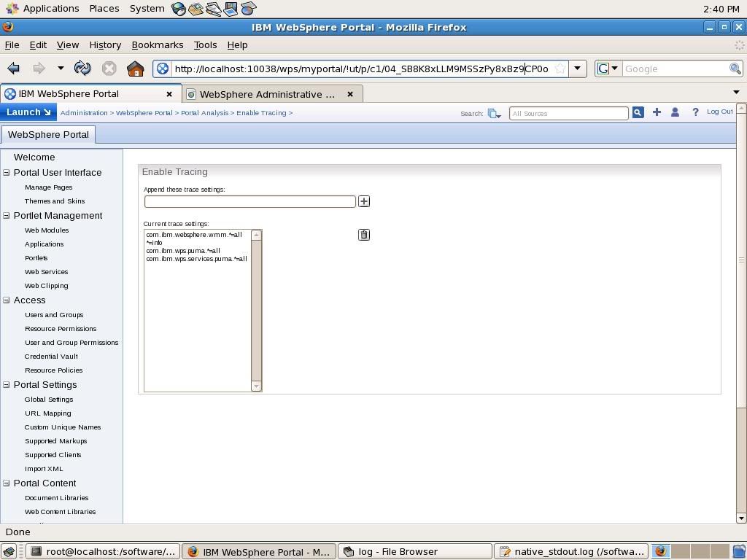Click the plus icon in portal header
Image resolution: width=747 pixels, height=560 pixels.
[x=657, y=112]
